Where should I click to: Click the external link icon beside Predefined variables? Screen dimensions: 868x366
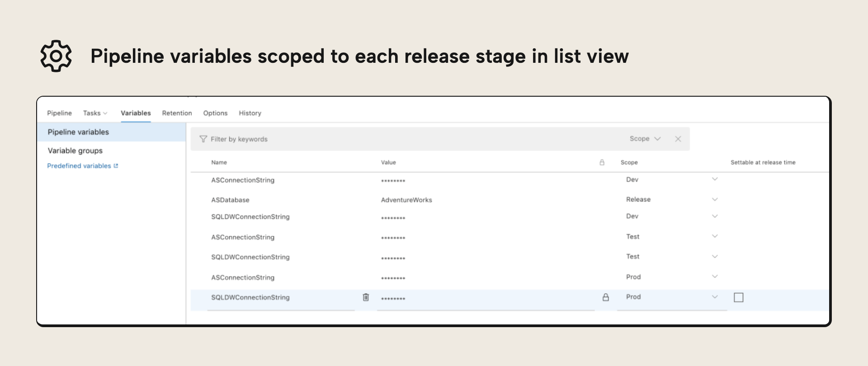click(116, 166)
